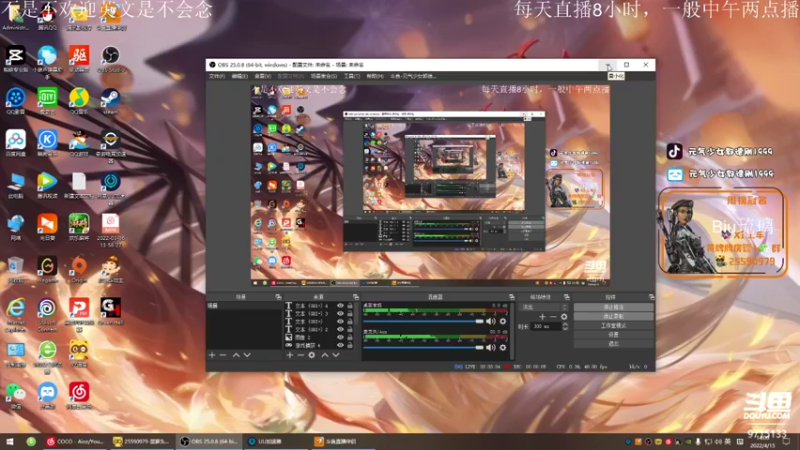Open the 帮助(H) menu in OBS
800x450 pixels.
(375, 77)
